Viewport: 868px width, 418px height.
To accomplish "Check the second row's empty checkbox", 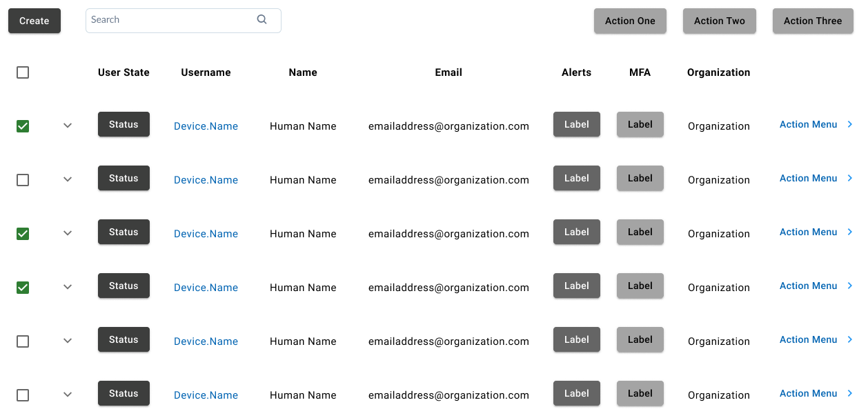I will coord(23,180).
